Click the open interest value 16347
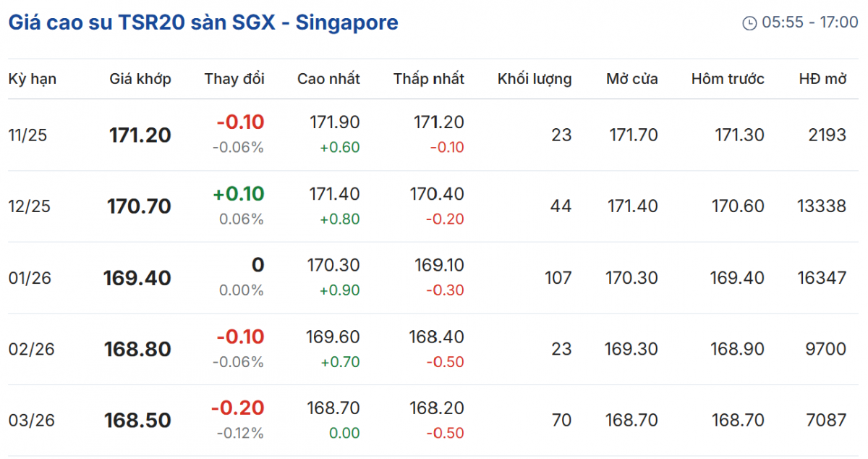 point(822,278)
